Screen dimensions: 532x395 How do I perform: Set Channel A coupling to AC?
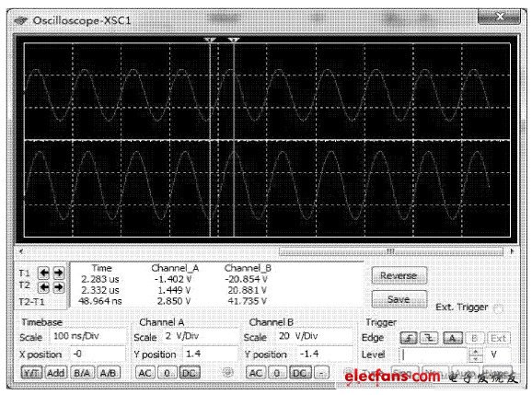pos(145,373)
